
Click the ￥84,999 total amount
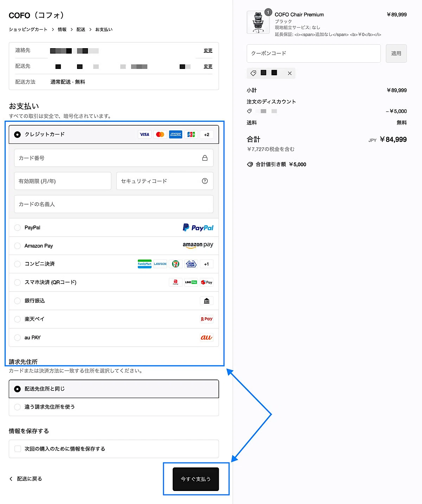pos(393,140)
